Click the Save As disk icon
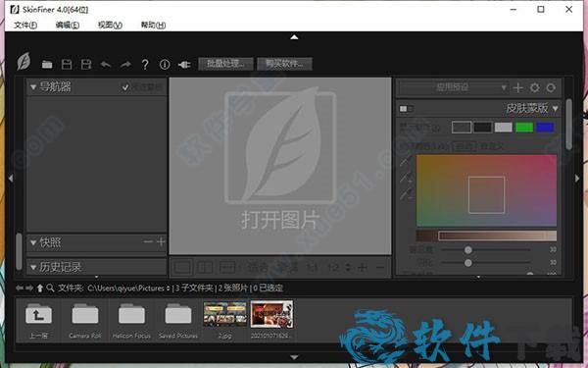 86,65
